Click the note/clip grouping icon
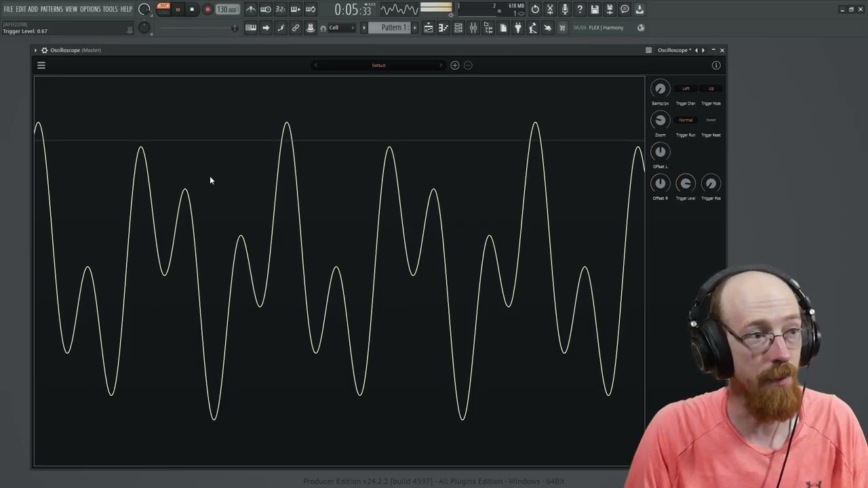 point(281,28)
